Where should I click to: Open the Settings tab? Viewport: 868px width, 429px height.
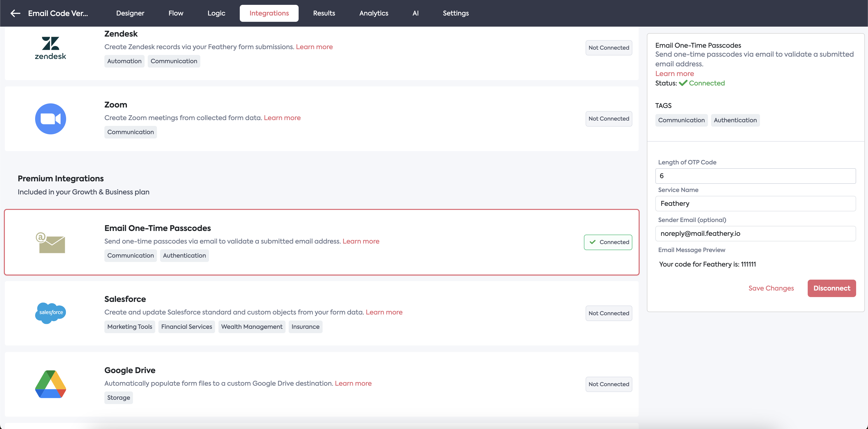[x=456, y=13]
